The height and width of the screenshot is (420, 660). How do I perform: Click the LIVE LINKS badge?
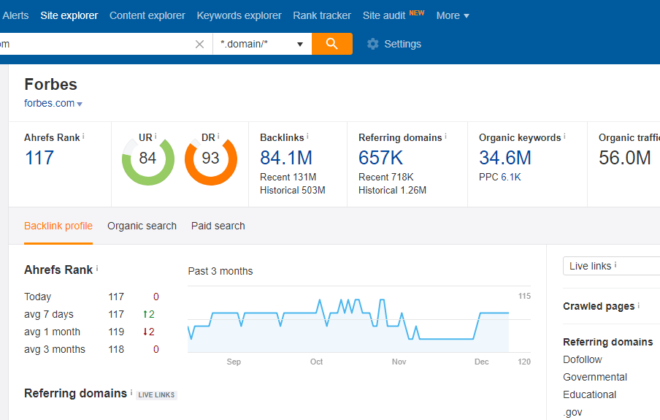tap(156, 395)
